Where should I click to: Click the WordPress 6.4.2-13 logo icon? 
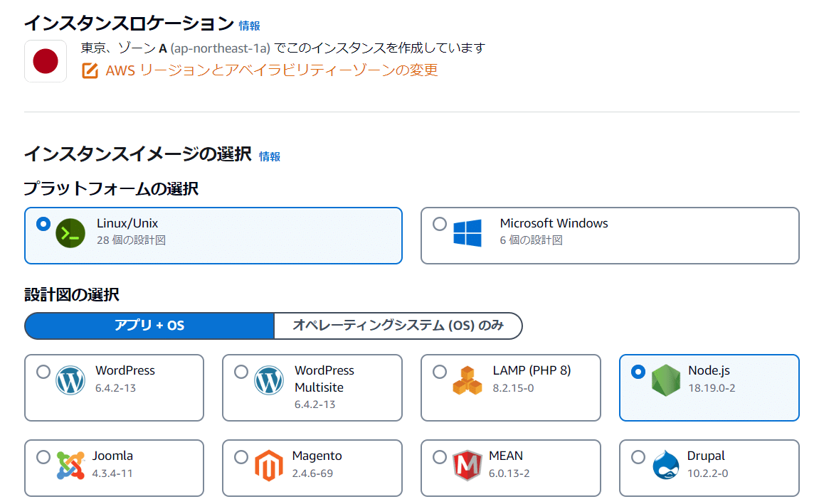(x=70, y=380)
